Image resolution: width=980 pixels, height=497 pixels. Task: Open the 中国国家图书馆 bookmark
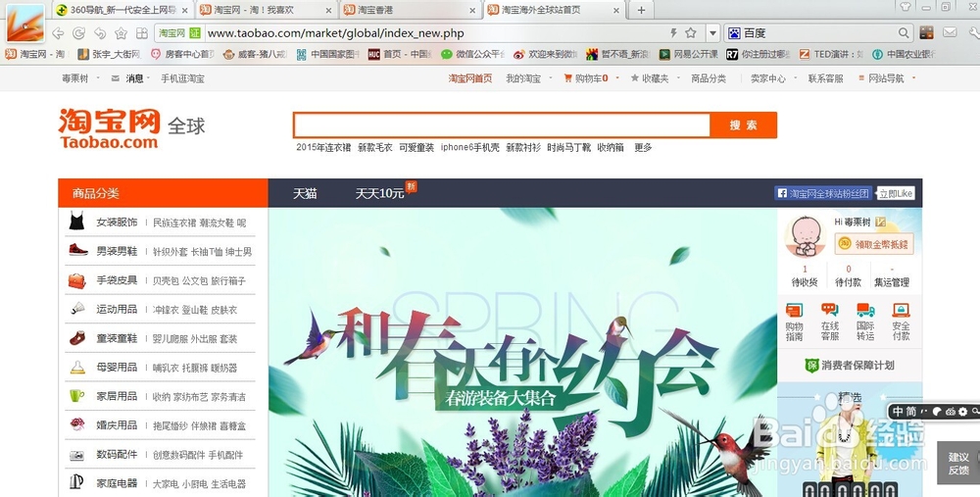(328, 54)
